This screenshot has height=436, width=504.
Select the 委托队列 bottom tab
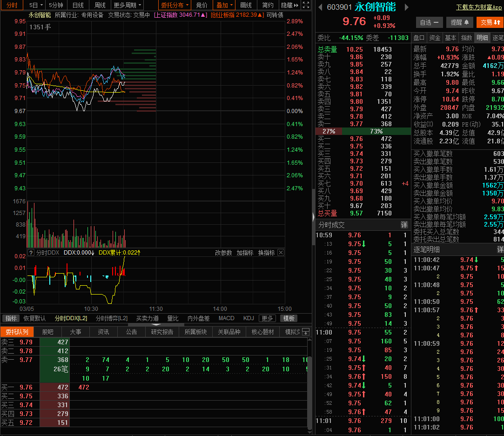(x=17, y=332)
